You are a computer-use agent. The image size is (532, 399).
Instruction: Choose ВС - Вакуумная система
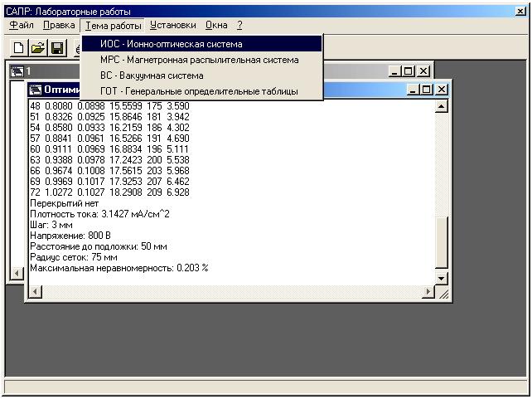point(202,75)
